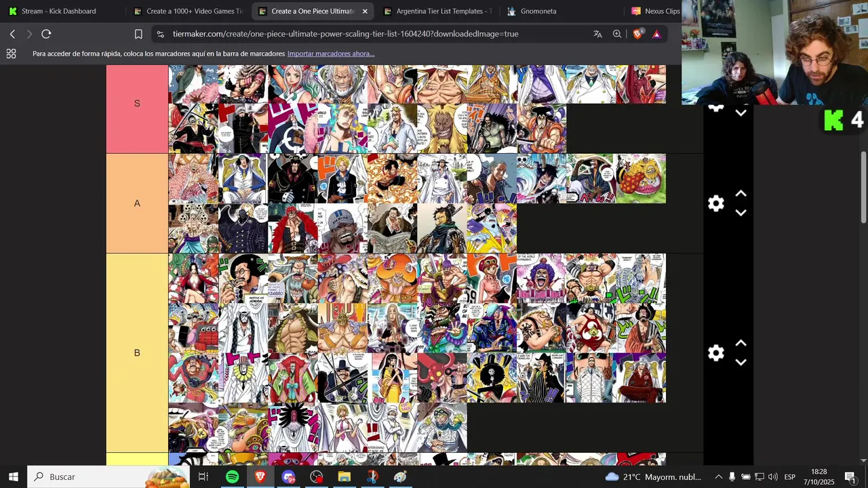Move tier A row up
Image resolution: width=868 pixels, height=488 pixels.
pos(741,194)
